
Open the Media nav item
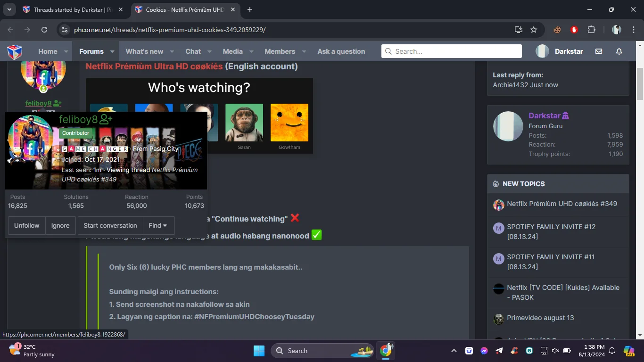pos(233,51)
